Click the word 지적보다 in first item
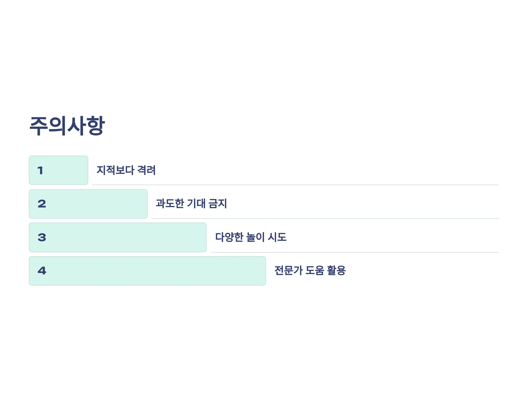This screenshot has height=399, width=532. (115, 170)
